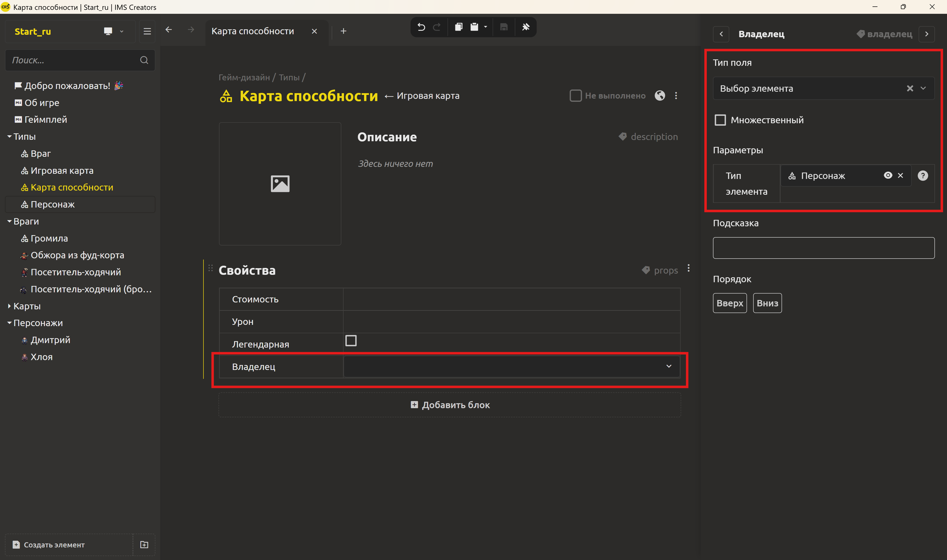The width and height of the screenshot is (947, 560).
Task: Navigate back with the left arrow
Action: pyautogui.click(x=169, y=29)
